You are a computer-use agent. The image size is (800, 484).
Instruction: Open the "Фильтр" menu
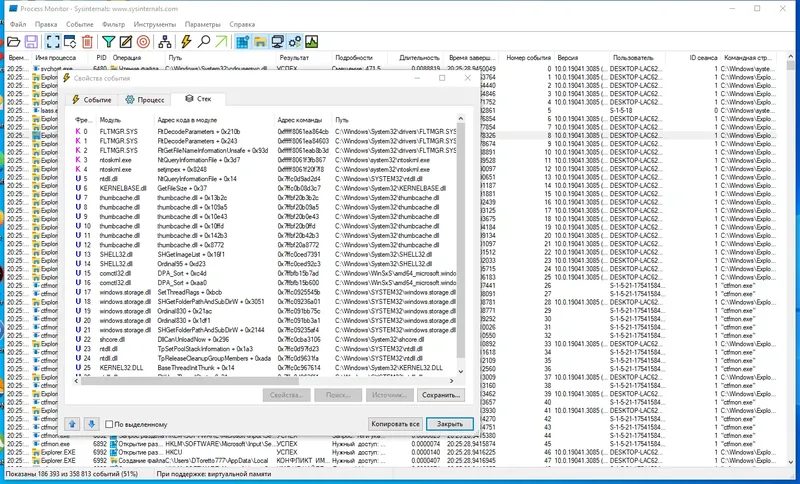click(113, 22)
